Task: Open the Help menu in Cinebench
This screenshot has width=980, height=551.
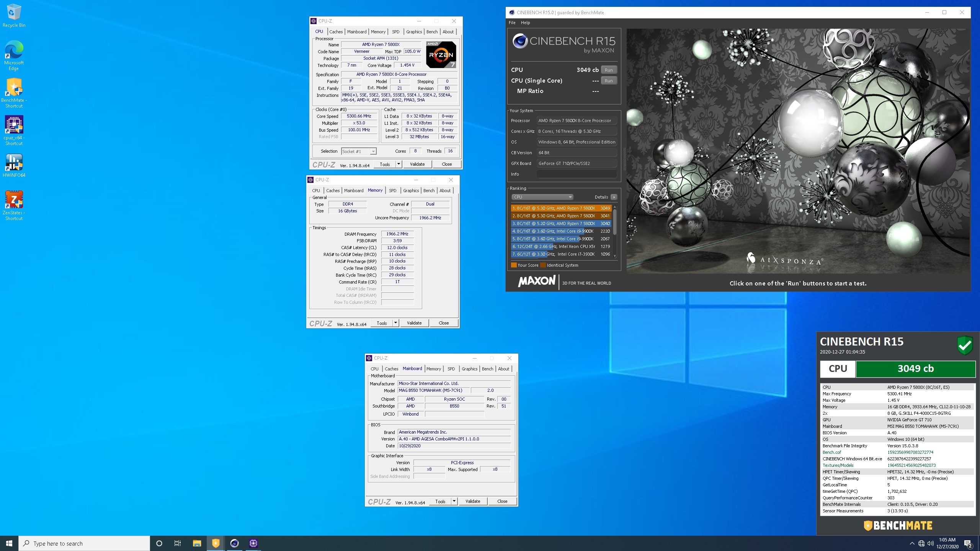Action: (x=525, y=23)
